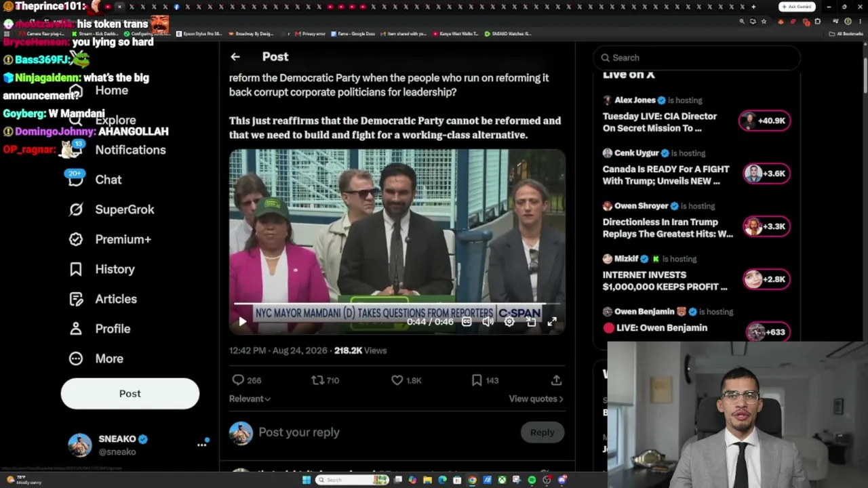Seek on the video progress bar
This screenshot has height=488, width=868.
tap(397, 304)
